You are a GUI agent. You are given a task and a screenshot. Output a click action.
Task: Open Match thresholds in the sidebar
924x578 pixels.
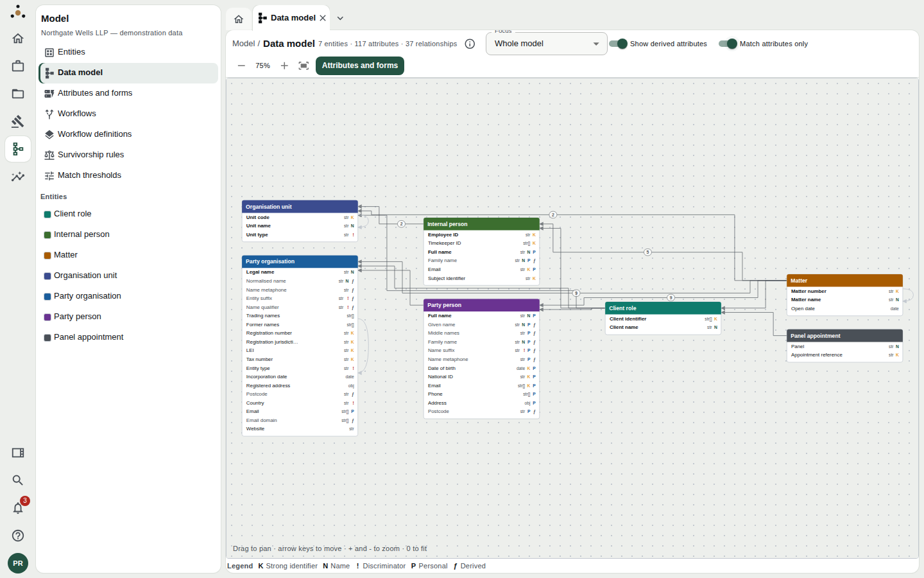pos(128,175)
